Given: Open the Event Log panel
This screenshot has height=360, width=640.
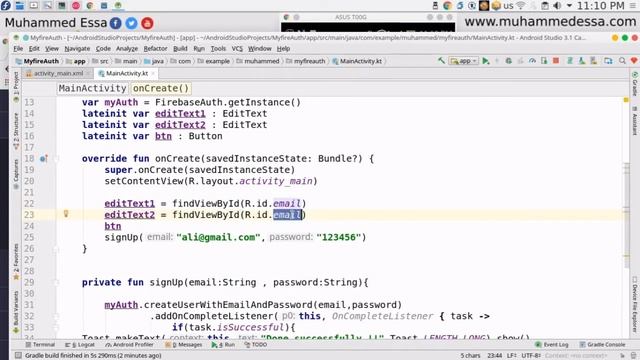Looking at the screenshot, I should point(551,345).
